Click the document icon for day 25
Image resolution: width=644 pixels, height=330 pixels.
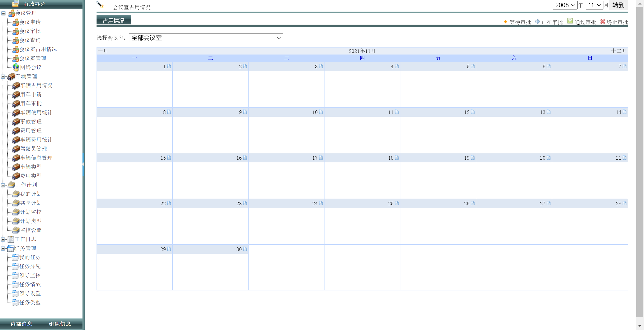coord(397,203)
